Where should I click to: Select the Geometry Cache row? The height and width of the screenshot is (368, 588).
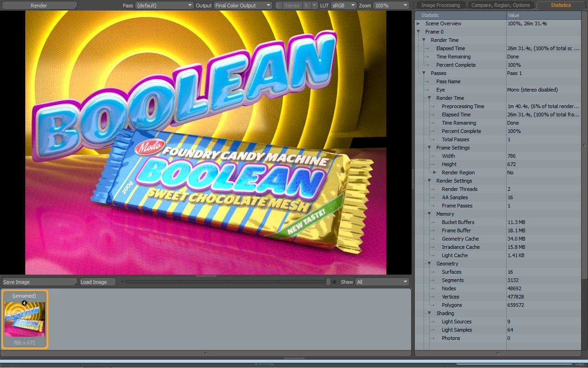click(498, 239)
